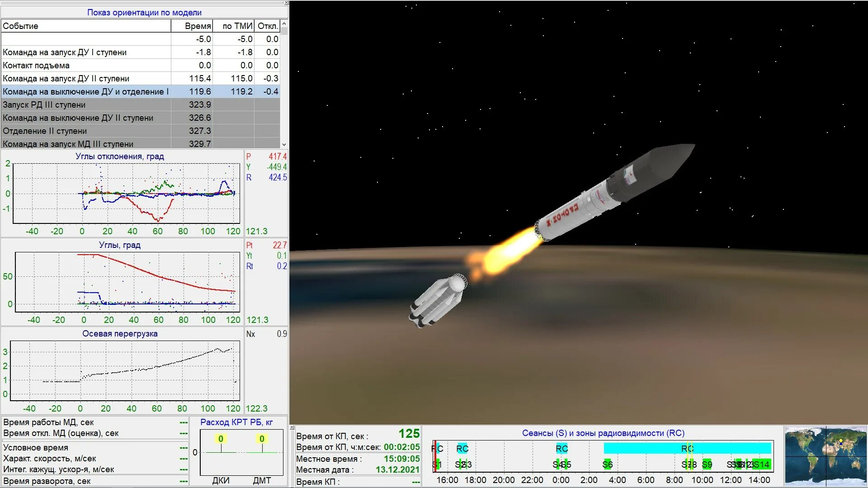Image resolution: width=868 pixels, height=488 pixels.
Task: Click the Nx axial overload value 0.9
Action: pos(282,334)
